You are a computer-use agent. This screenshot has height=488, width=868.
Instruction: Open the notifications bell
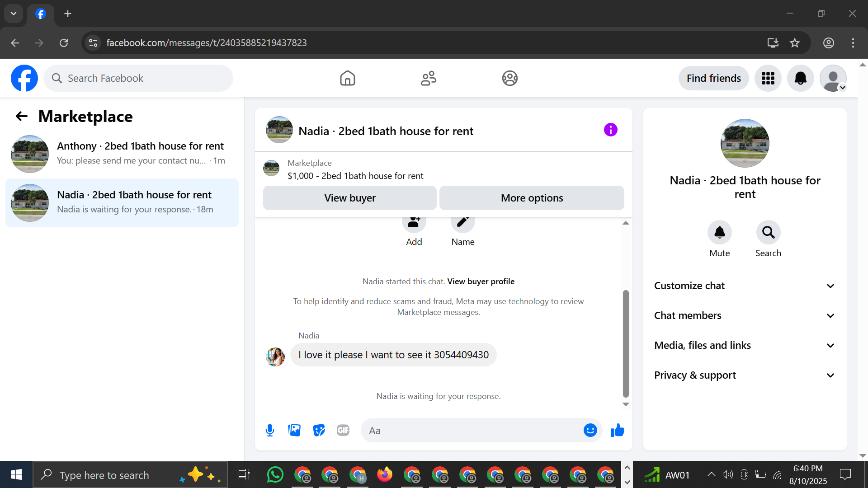[x=800, y=78]
